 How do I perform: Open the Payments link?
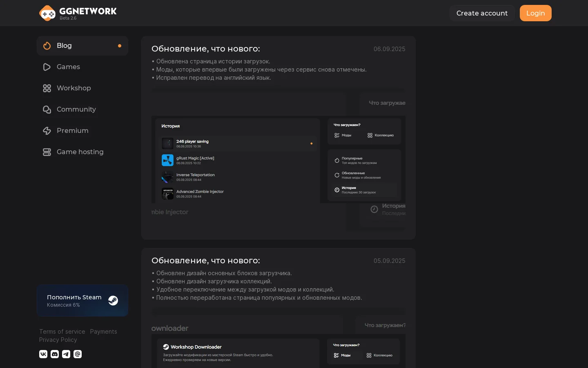coord(103,332)
